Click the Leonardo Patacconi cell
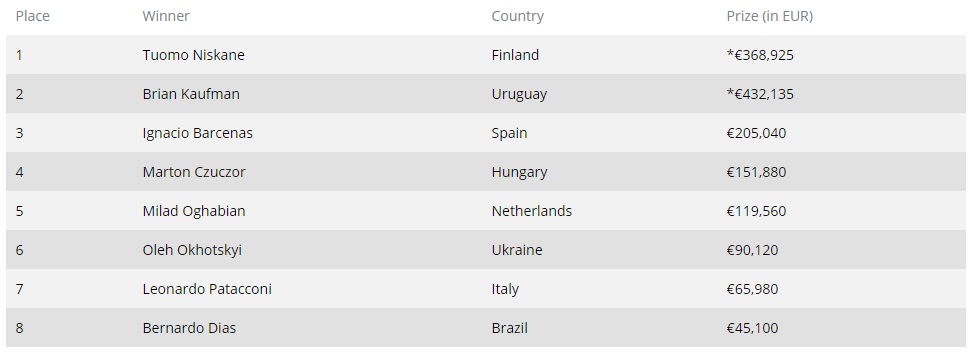This screenshot has width=979, height=360. 207,289
